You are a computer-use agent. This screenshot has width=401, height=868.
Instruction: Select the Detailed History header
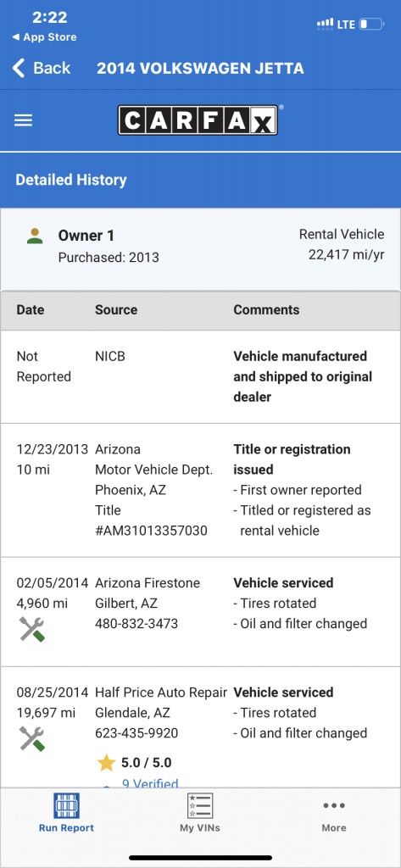coord(71,180)
